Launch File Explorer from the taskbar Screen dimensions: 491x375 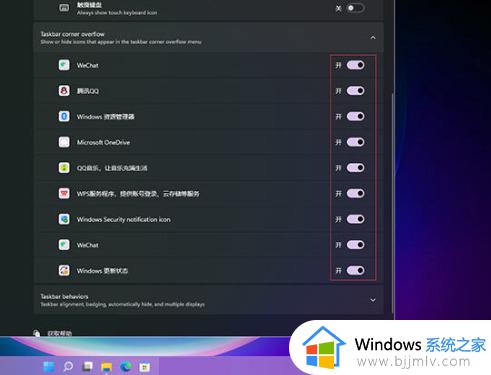tap(107, 367)
